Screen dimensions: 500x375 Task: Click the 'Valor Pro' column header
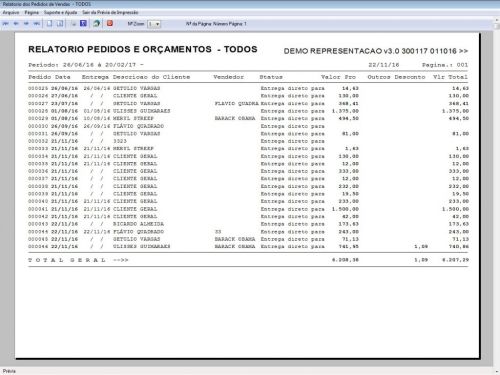[338, 77]
